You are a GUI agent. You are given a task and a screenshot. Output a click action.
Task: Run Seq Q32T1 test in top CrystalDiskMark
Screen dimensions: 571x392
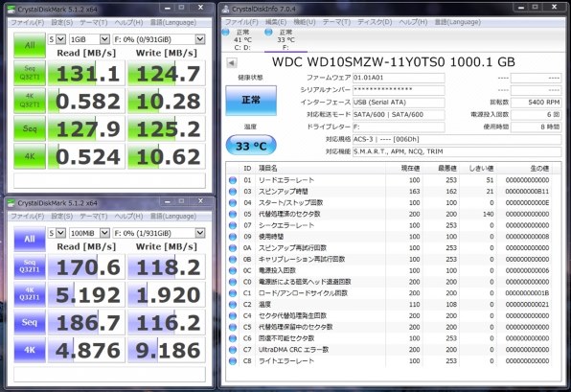(x=30, y=73)
